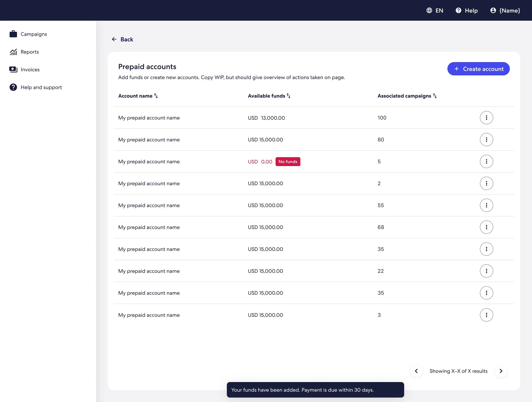532x402 pixels.
Task: Click the Reports chart icon
Action: point(13,52)
